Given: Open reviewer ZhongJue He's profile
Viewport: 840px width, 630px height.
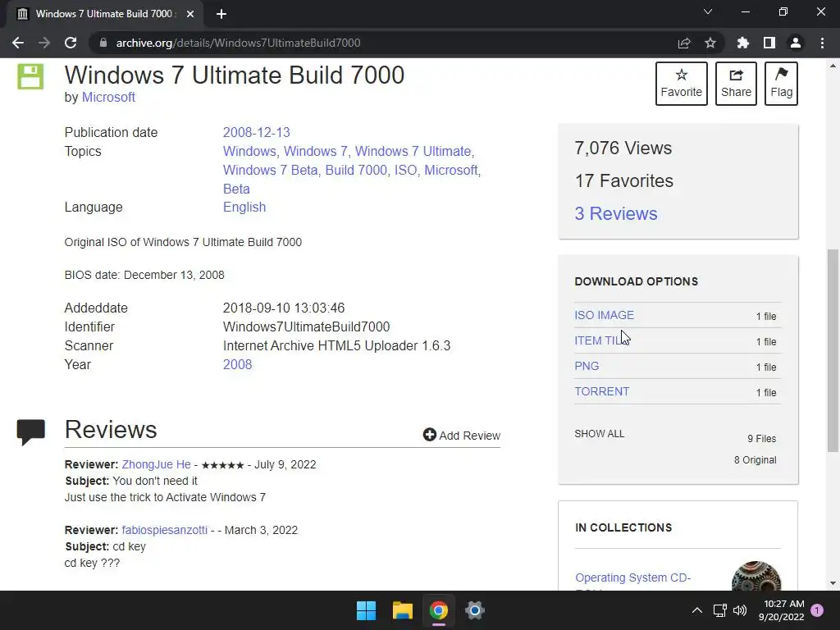Looking at the screenshot, I should (156, 464).
